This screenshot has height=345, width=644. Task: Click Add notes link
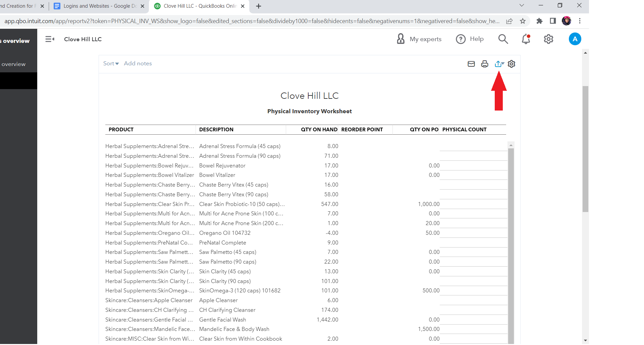point(138,63)
